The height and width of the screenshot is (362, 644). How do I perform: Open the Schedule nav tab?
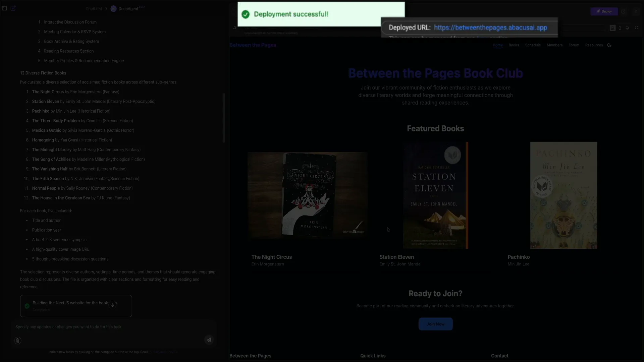coord(533,45)
